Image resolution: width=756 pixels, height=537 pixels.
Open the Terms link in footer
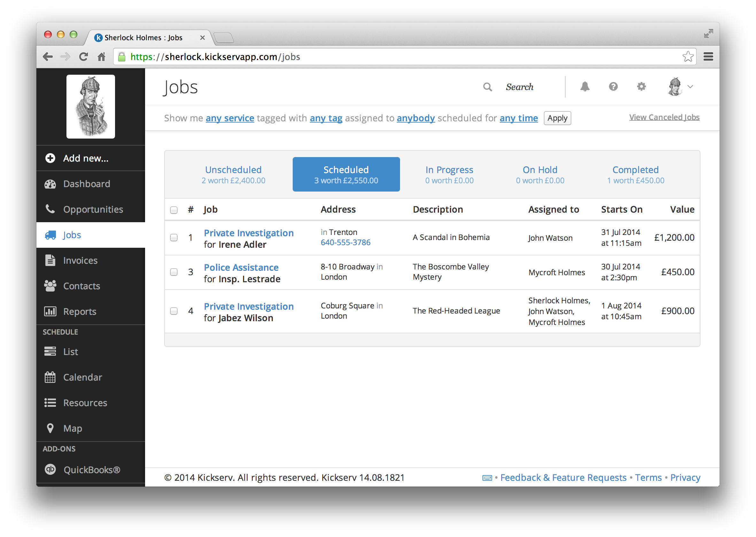648,478
